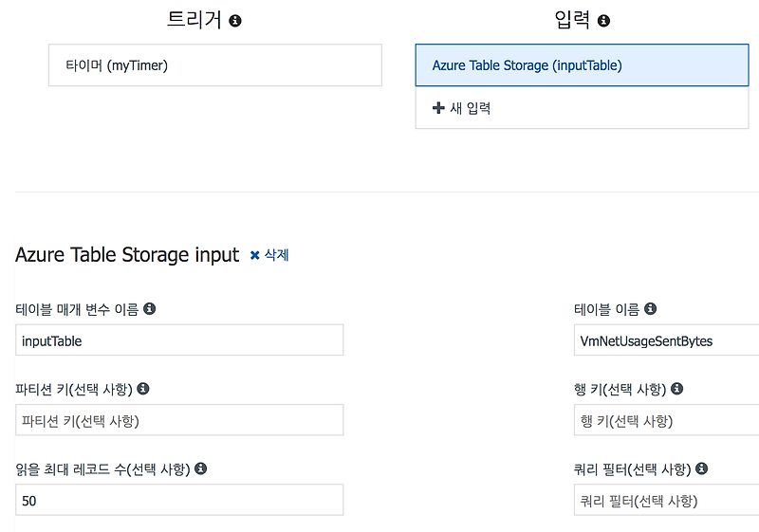Show info tooltip for 테이블 이름
The height and width of the screenshot is (532, 759).
[651, 308]
